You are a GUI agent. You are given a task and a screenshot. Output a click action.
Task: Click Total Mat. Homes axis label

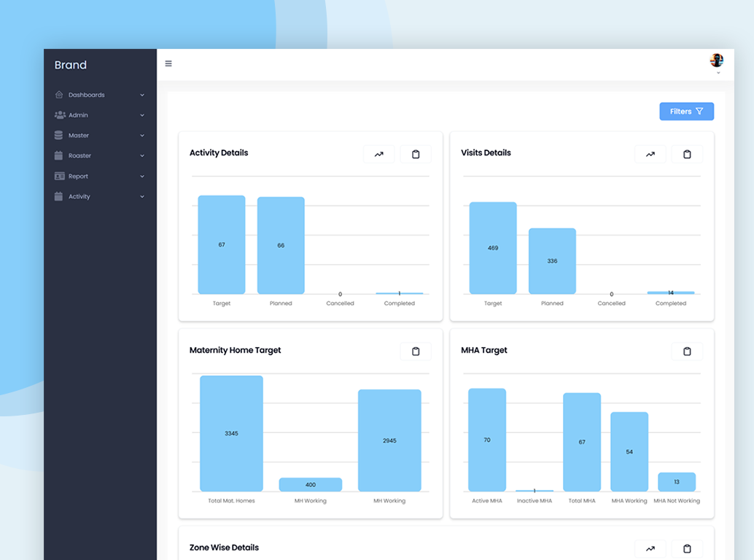pos(231,501)
